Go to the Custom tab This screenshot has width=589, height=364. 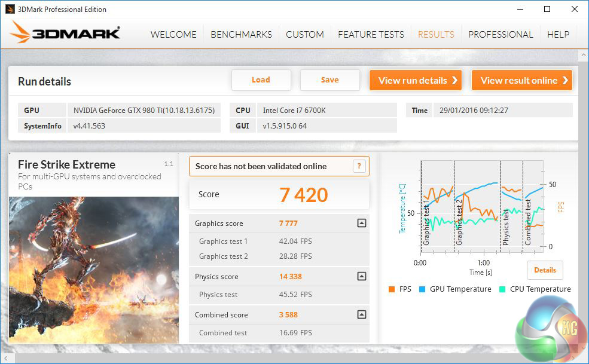coord(304,34)
